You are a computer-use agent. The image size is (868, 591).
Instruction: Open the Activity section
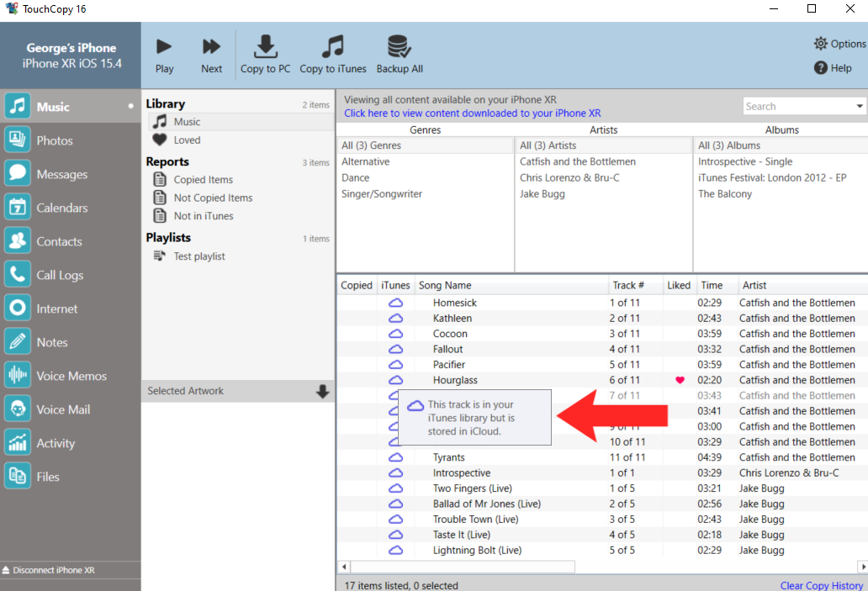(71, 443)
